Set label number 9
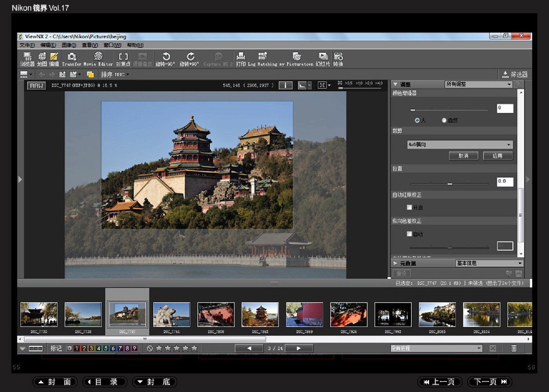The height and width of the screenshot is (392, 549). (x=135, y=348)
